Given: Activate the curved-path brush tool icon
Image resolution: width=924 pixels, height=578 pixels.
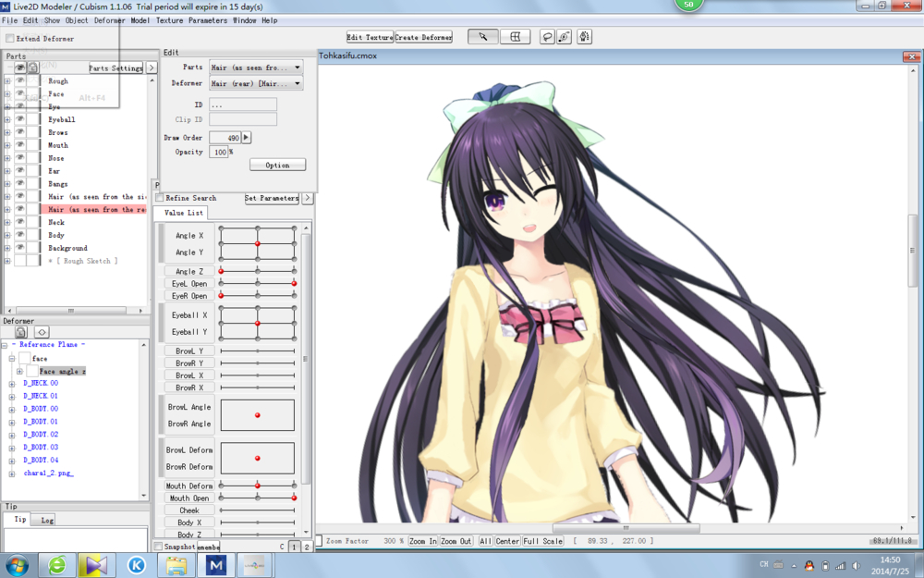Looking at the screenshot, I should click(x=564, y=37).
